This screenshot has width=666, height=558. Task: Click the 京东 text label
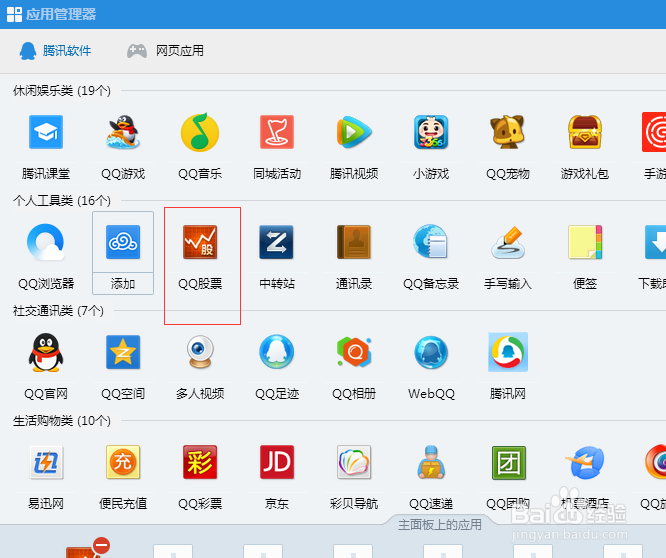pos(277,504)
